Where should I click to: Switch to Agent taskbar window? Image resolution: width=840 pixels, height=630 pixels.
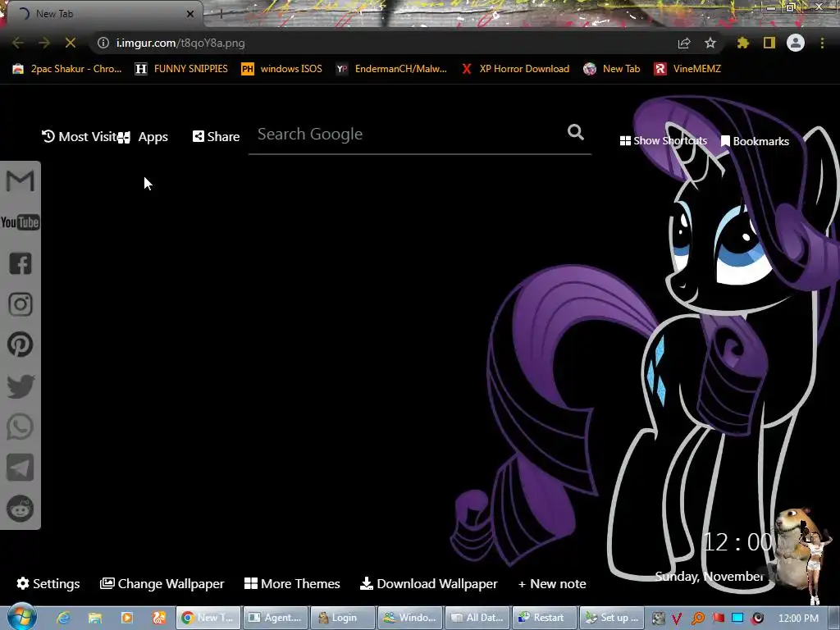coord(276,618)
